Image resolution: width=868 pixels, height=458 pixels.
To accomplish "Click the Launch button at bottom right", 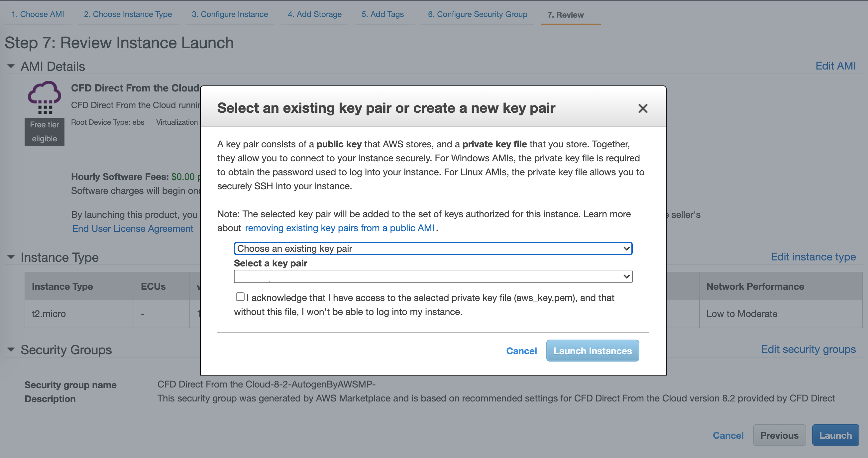I will [x=835, y=435].
